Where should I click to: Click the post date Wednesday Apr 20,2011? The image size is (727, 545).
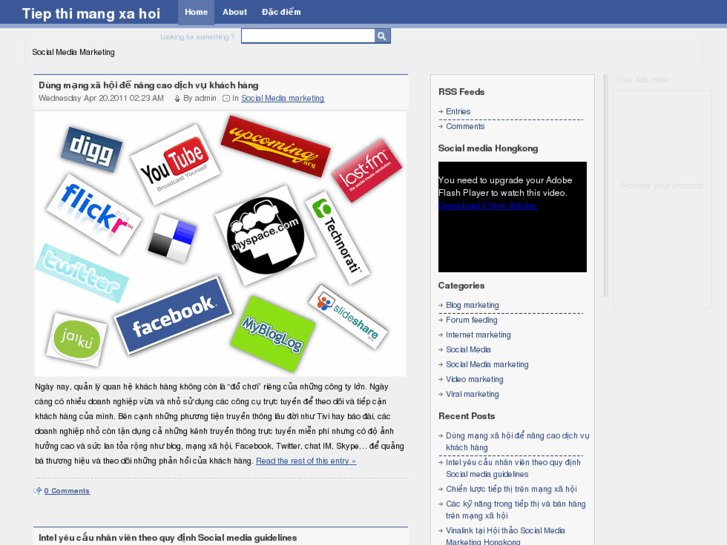click(x=101, y=98)
